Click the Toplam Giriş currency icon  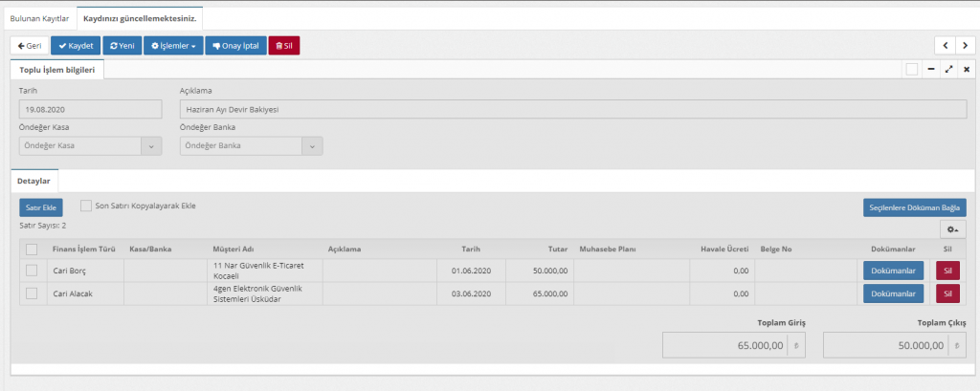point(799,345)
